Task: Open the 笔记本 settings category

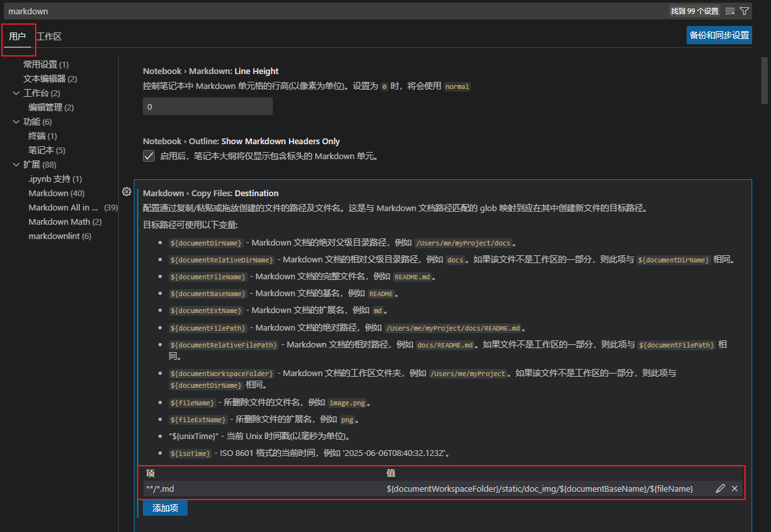Action: click(41, 150)
